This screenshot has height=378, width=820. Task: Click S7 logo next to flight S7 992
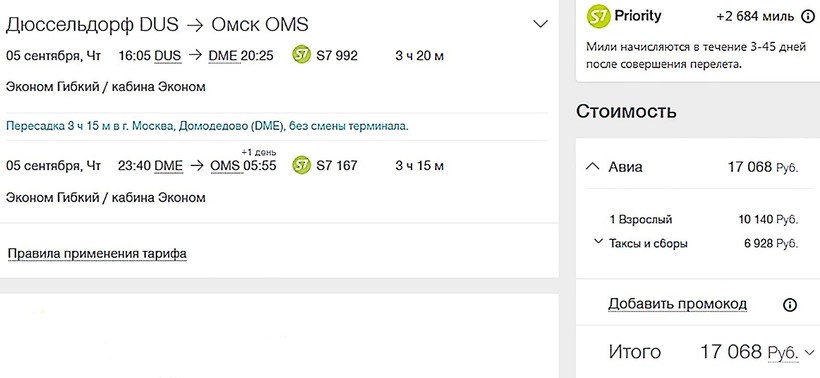point(302,55)
